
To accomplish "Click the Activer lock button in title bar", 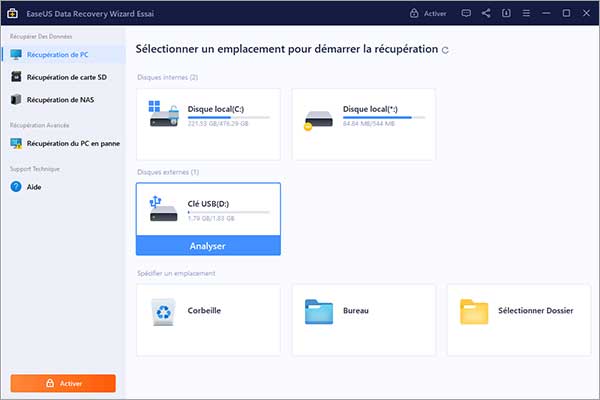I will (428, 13).
